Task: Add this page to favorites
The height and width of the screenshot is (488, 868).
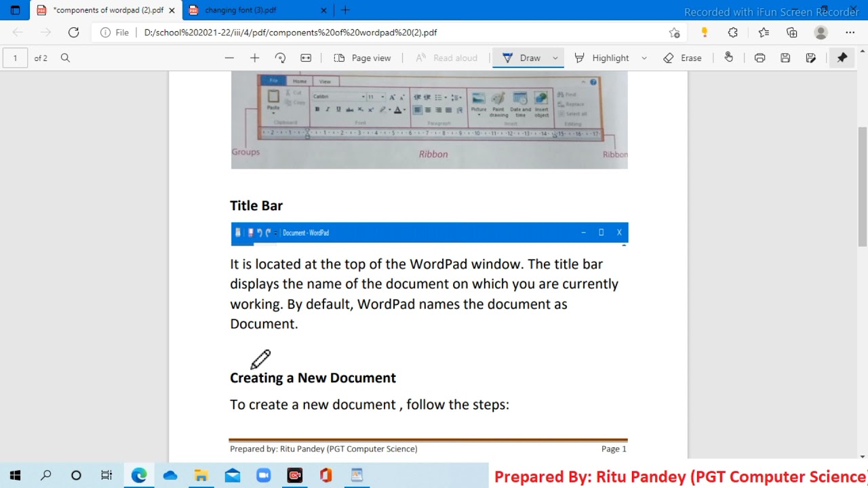Action: coord(674,32)
